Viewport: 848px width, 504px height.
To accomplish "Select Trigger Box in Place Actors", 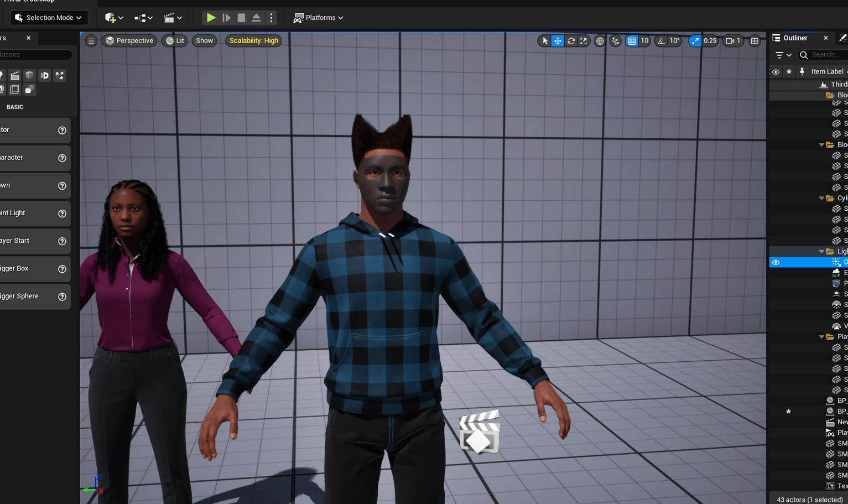I will [x=35, y=269].
